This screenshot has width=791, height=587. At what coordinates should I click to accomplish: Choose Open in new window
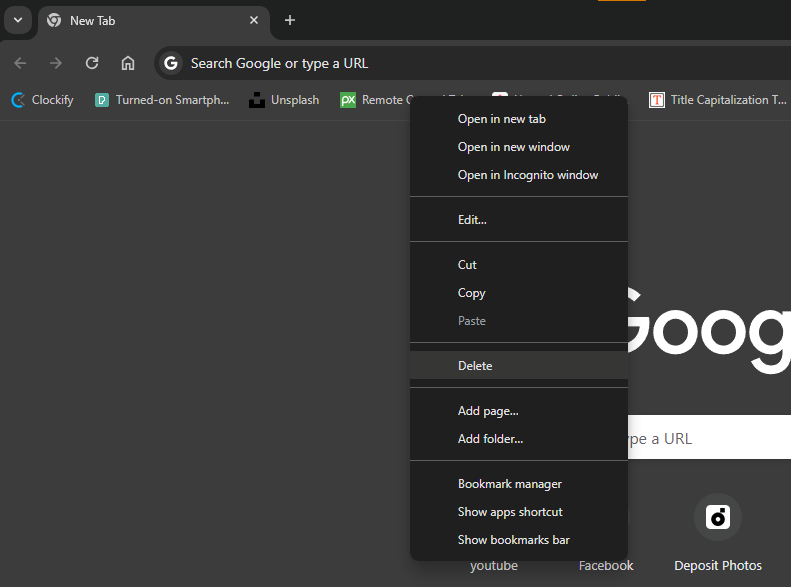click(519, 147)
